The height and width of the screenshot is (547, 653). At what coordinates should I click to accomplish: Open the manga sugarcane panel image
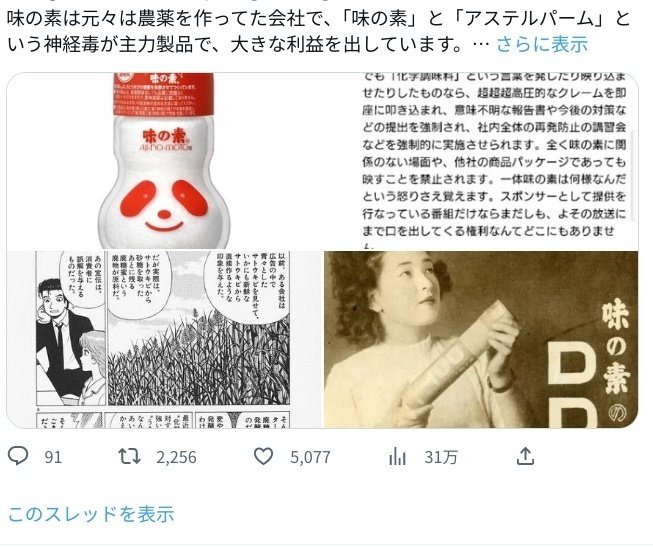164,340
